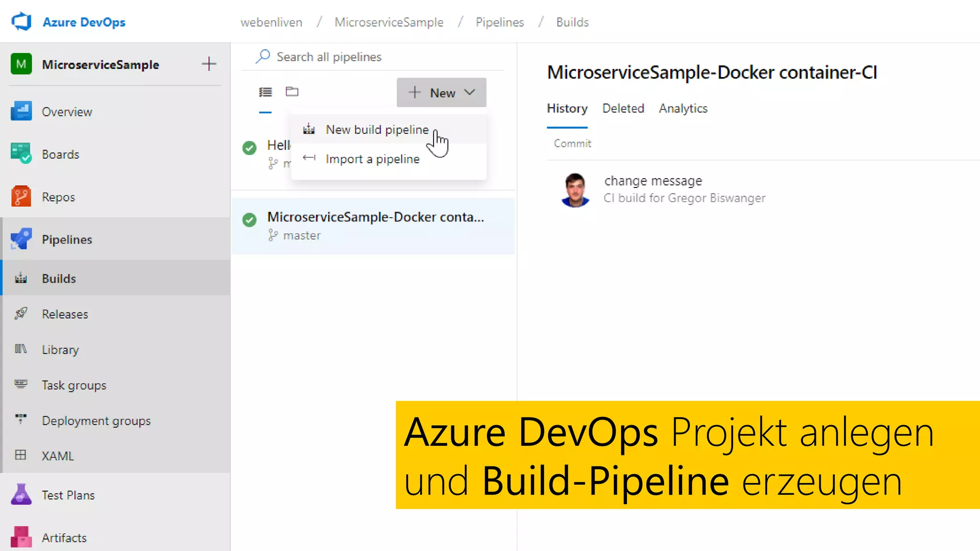The image size is (980, 551).
Task: Select Import a pipeline menu entry
Action: [x=389, y=159]
